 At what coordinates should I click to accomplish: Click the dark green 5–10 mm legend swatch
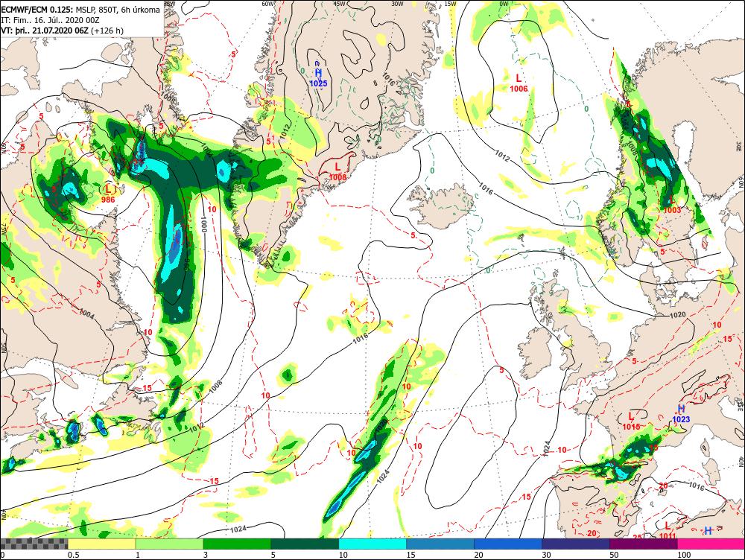pyautogui.click(x=305, y=544)
